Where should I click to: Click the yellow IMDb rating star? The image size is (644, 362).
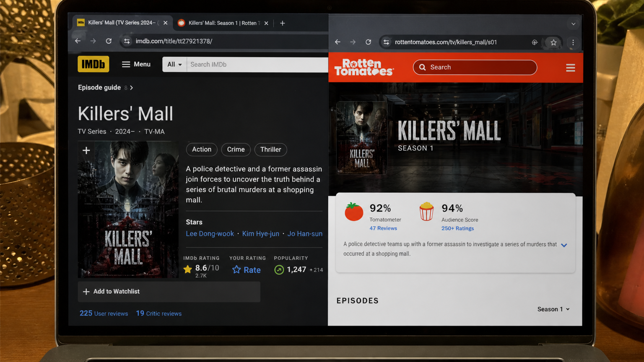[x=188, y=269]
